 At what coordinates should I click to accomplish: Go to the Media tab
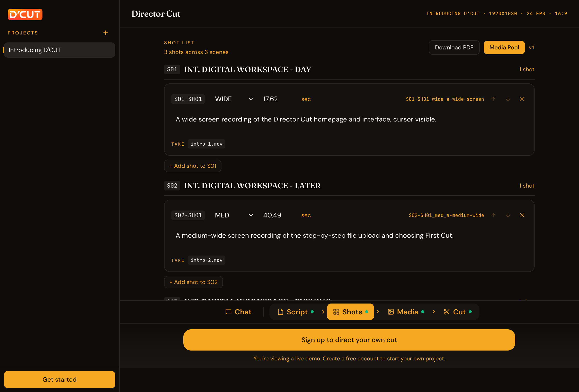pyautogui.click(x=406, y=312)
